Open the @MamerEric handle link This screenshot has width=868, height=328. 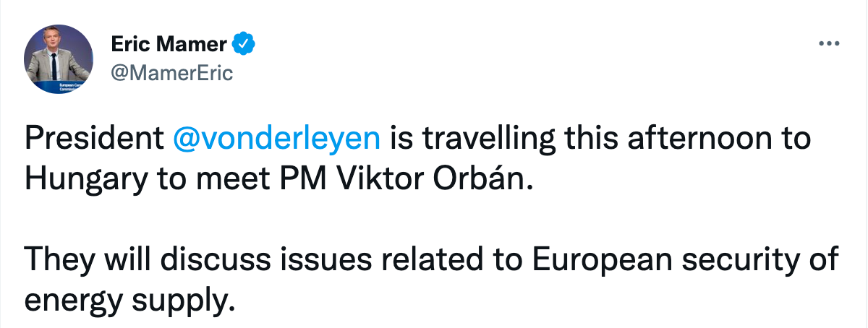[172, 74]
